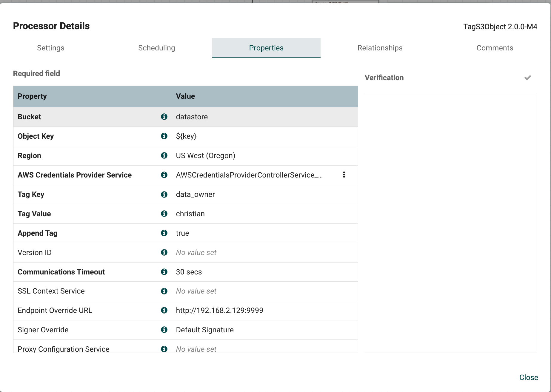Click the info icon for Signer Override

(x=164, y=330)
